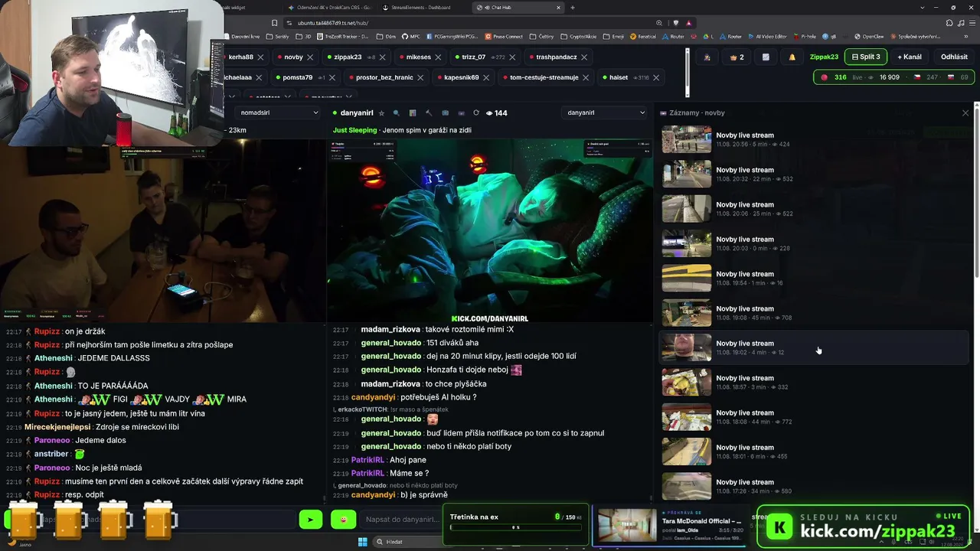Open Novby recording from 11.08. 18:01

814,452
